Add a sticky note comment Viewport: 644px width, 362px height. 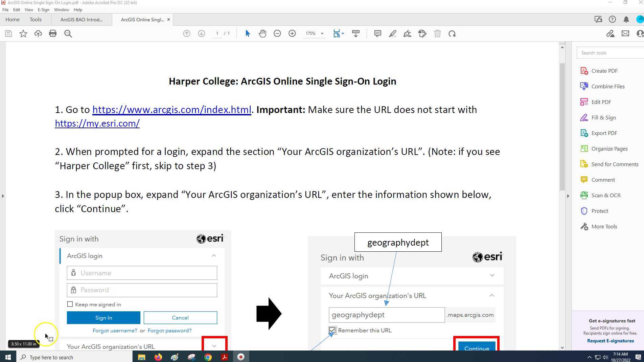[x=377, y=33]
